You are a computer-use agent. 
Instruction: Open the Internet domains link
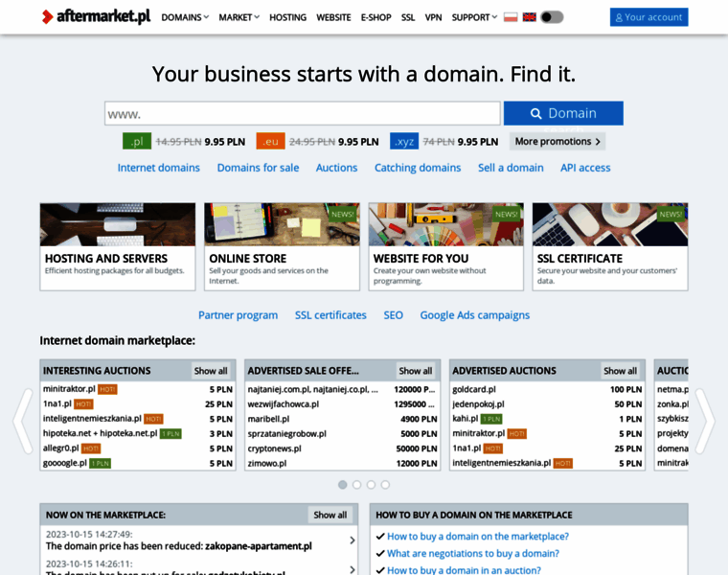coord(158,168)
